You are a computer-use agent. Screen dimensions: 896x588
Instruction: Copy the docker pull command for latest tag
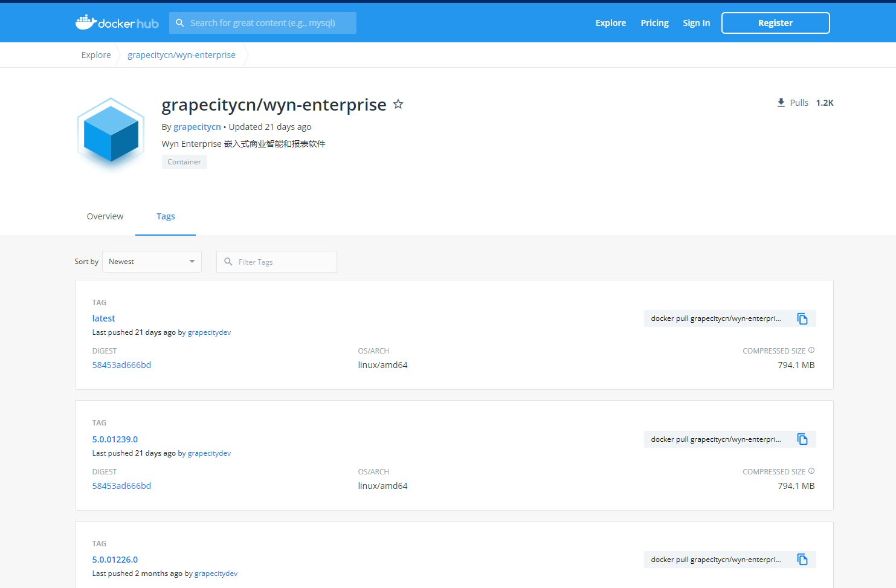[x=802, y=318]
